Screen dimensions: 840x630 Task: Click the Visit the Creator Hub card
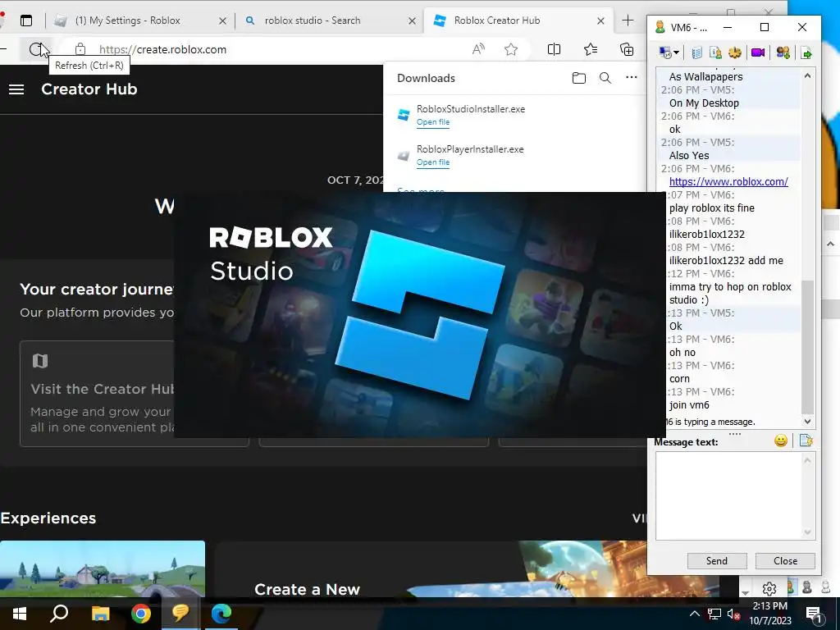134,393
